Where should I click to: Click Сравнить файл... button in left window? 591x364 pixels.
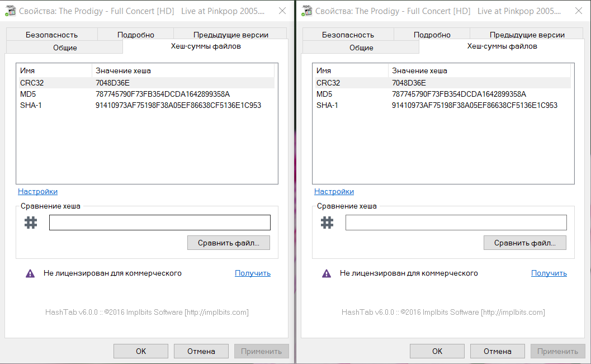click(x=229, y=243)
